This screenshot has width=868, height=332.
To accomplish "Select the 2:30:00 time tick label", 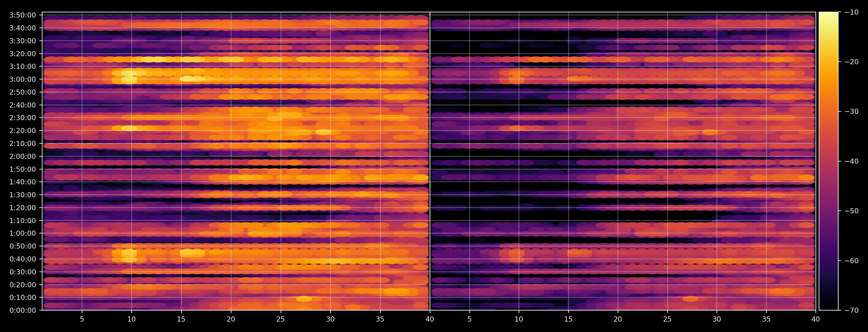I will [23, 118].
